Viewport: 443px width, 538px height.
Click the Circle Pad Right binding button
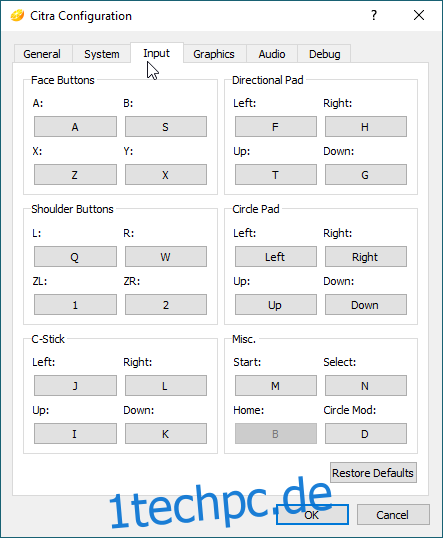pos(366,256)
